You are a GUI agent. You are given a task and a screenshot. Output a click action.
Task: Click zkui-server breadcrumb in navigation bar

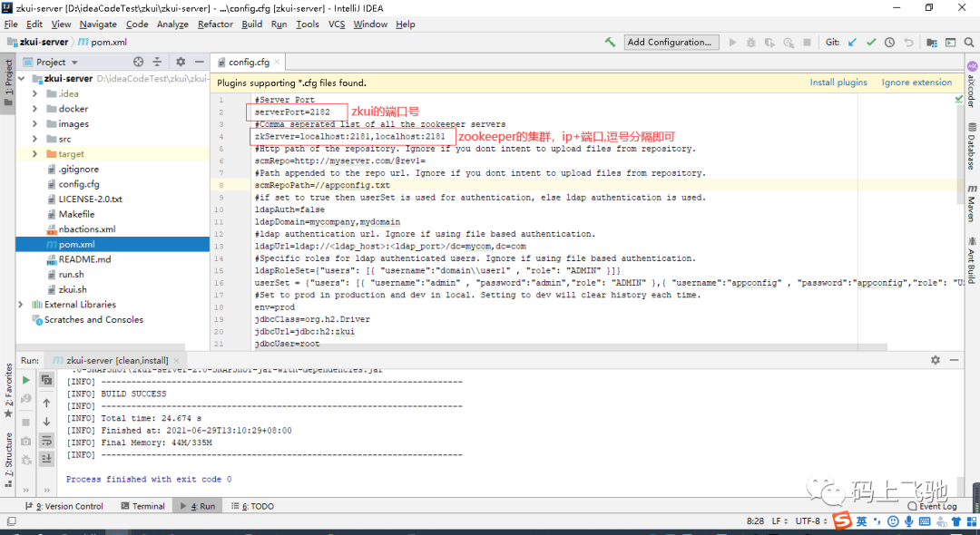pos(37,42)
